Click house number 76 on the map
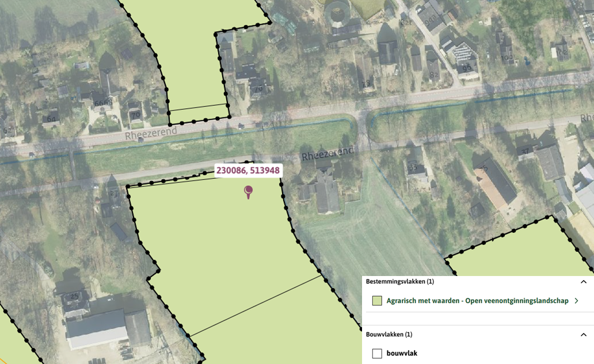The image size is (594, 364). [258, 89]
